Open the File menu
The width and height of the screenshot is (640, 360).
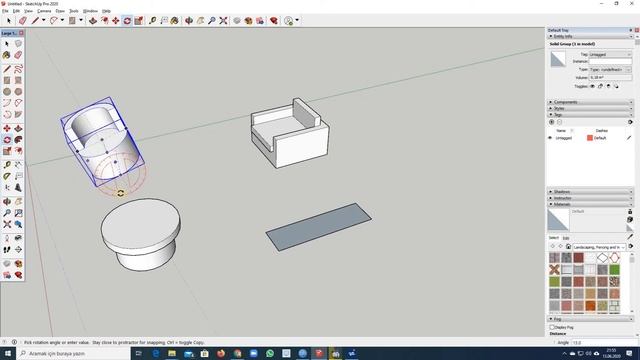click(x=5, y=11)
